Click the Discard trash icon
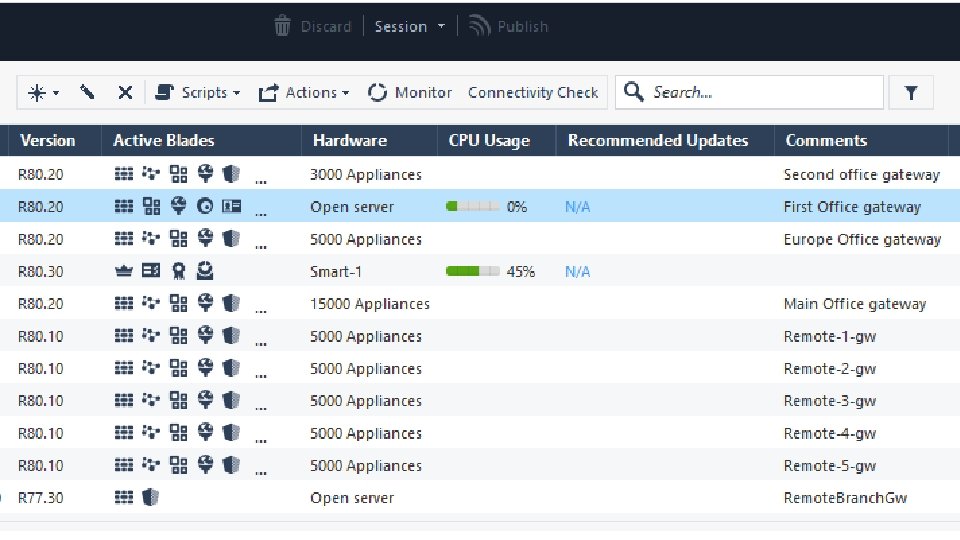Viewport: 960px width, 540px height. click(x=282, y=26)
